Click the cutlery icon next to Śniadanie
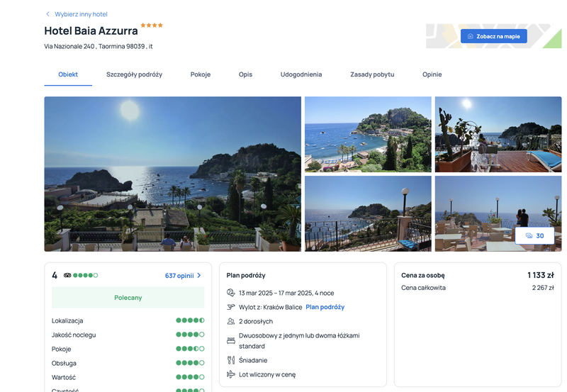Image resolution: width=567 pixels, height=392 pixels. 231,360
